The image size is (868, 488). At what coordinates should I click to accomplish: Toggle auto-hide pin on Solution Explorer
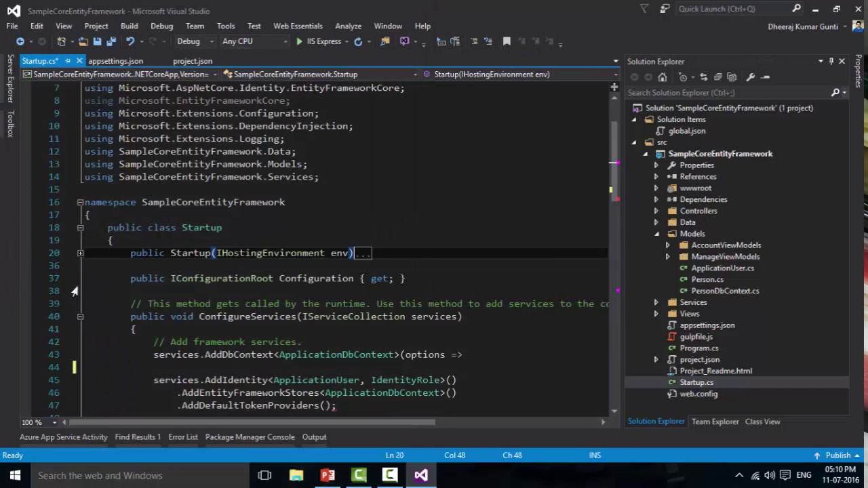click(x=831, y=62)
